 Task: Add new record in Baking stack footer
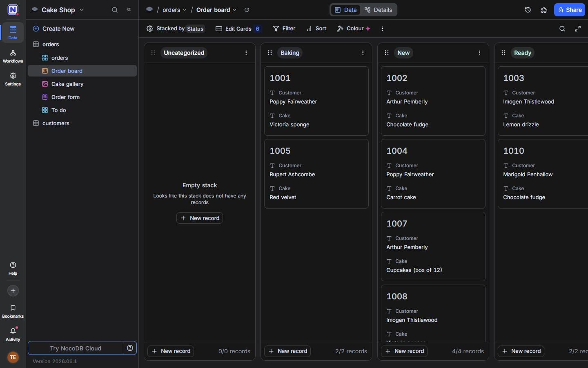287,351
